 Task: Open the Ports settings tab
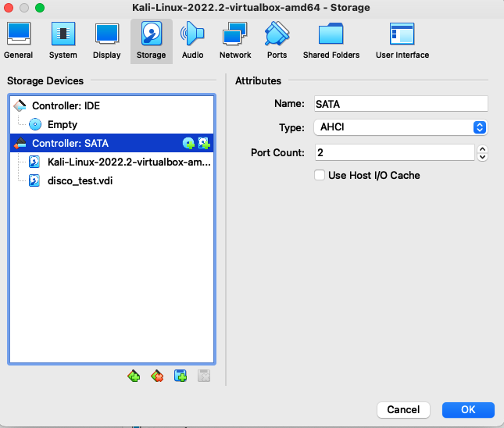pyautogui.click(x=277, y=41)
